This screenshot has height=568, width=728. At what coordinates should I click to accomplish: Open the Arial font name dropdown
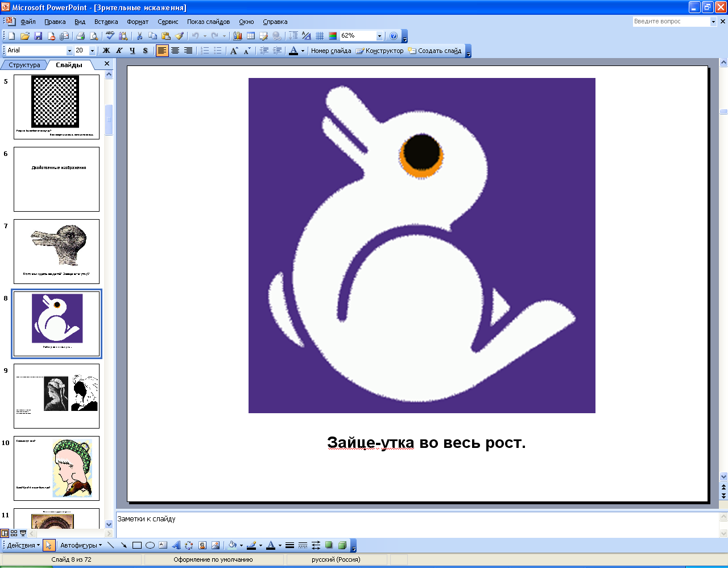click(x=69, y=51)
